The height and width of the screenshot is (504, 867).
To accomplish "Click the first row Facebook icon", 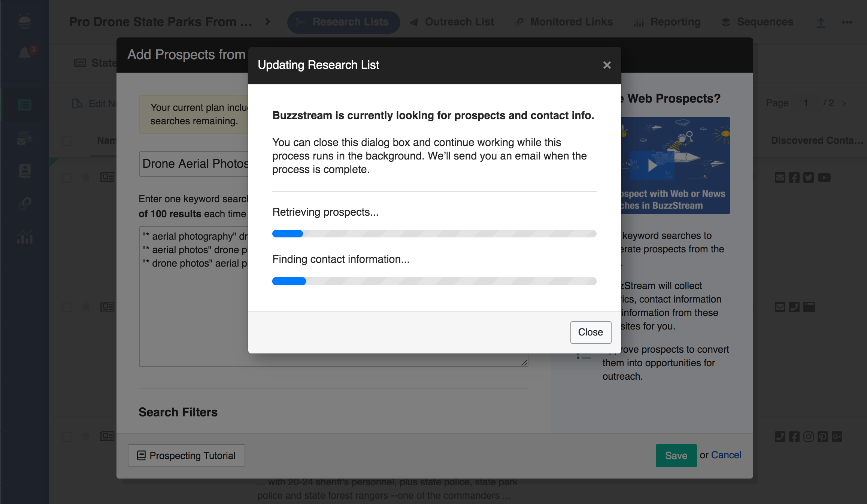I will (794, 177).
